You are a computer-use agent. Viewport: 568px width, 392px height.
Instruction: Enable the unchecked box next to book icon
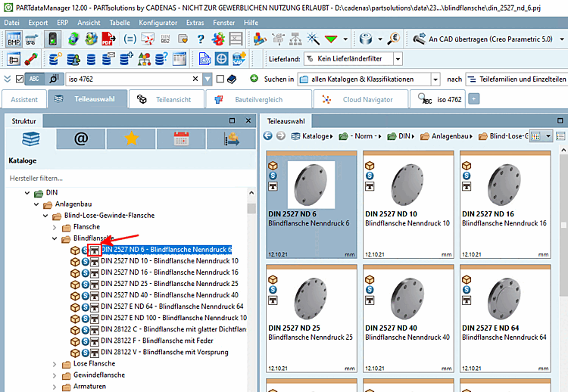point(220,79)
